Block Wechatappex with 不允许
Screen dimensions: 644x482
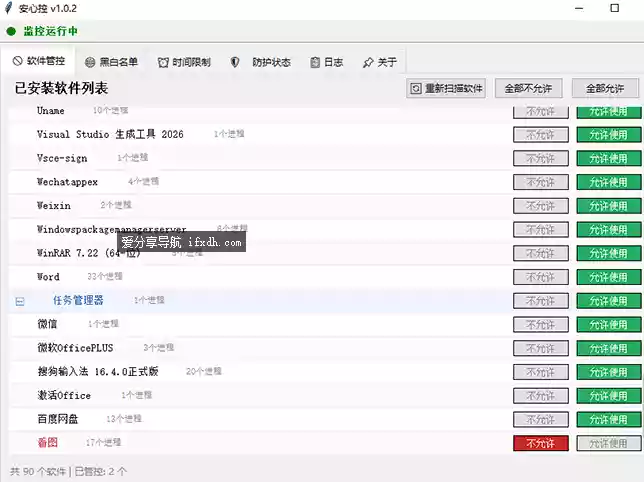point(540,182)
